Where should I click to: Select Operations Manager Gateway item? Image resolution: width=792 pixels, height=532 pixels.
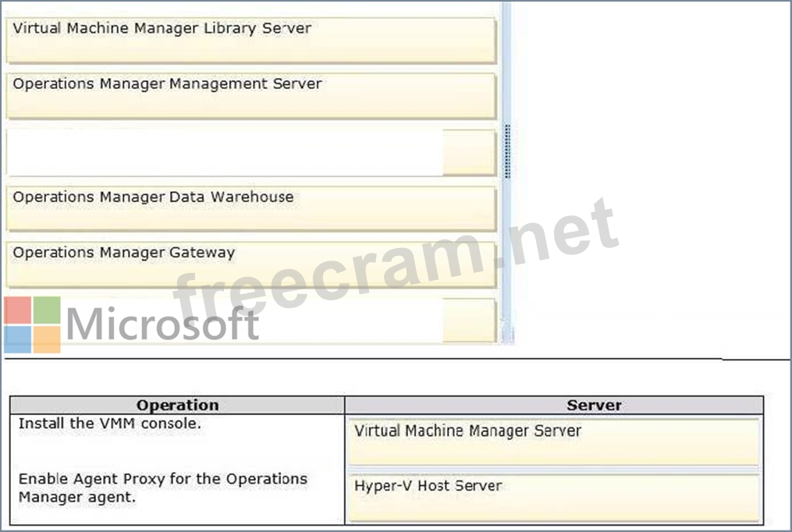(251, 265)
